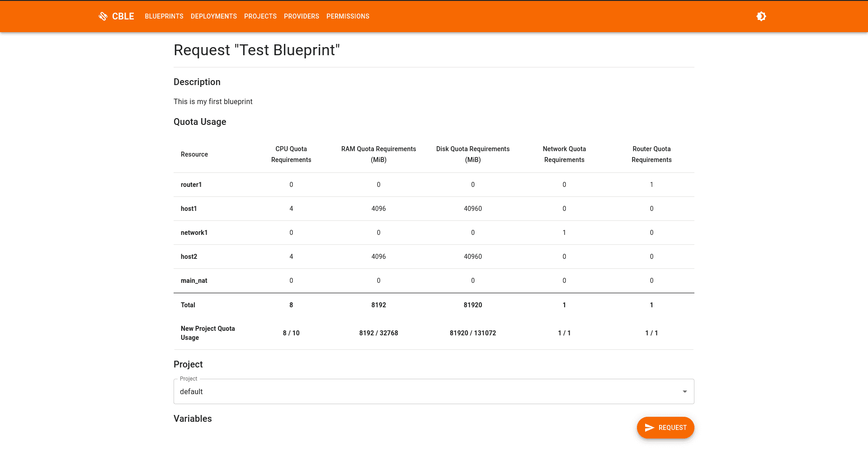Click the Router Quota Requirements header
The height and width of the screenshot is (453, 868).
click(651, 154)
